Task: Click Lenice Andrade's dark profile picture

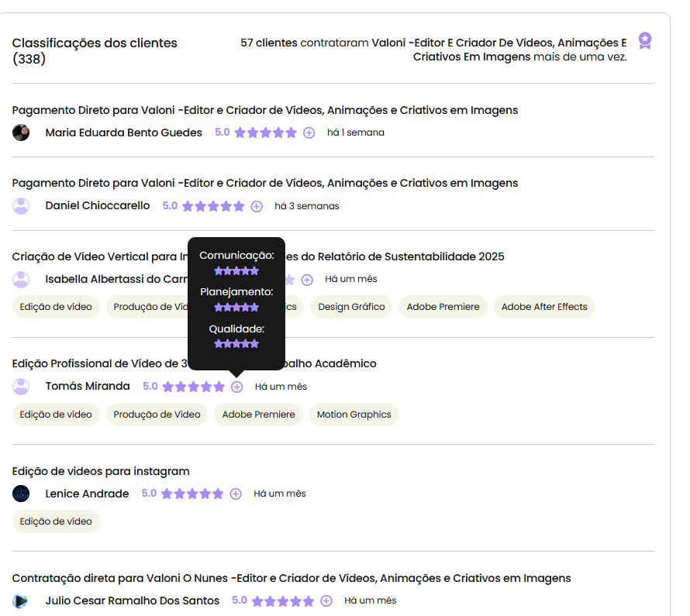Action: pos(21,494)
